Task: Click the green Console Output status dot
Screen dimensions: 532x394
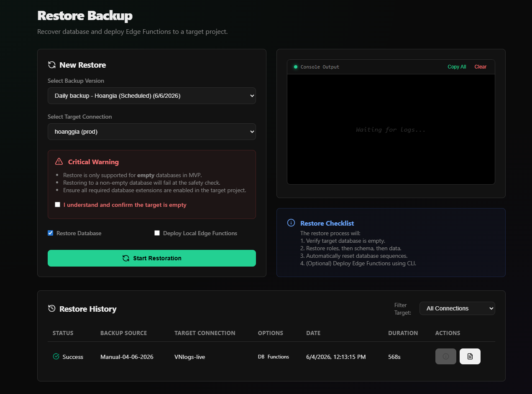Action: click(296, 67)
